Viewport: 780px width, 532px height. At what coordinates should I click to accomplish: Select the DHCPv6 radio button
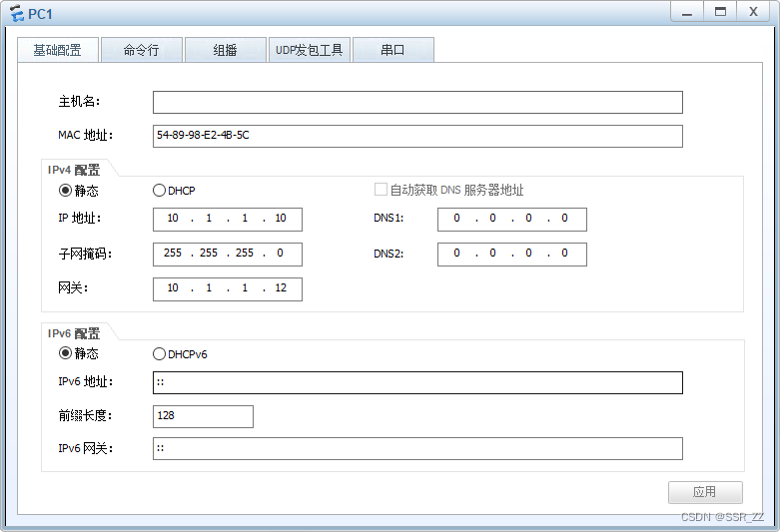(x=159, y=354)
